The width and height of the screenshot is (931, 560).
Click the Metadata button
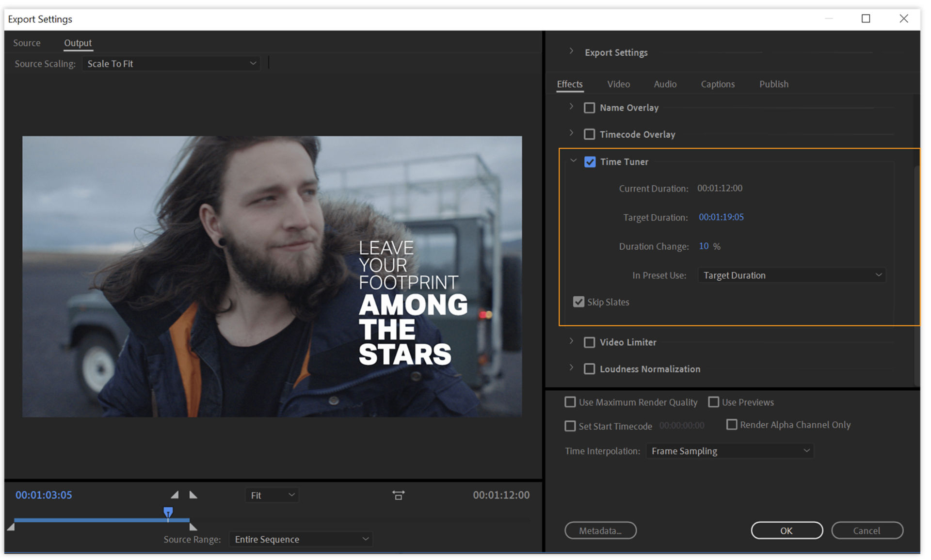click(600, 530)
